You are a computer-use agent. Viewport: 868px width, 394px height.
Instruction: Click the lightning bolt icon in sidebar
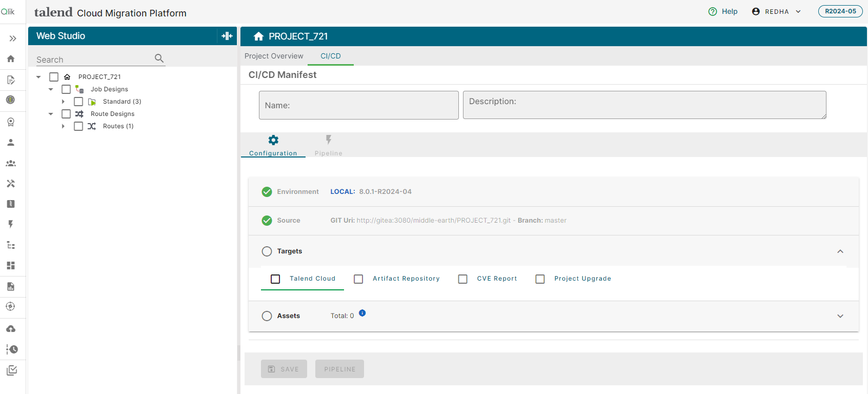(x=11, y=224)
